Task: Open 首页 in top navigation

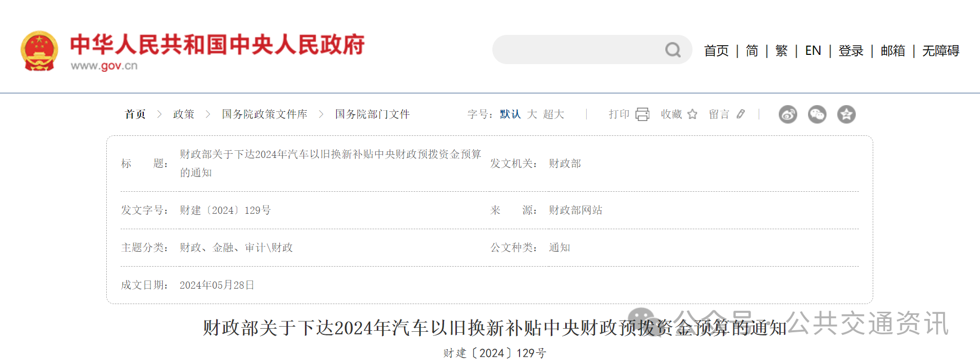Action: (x=716, y=51)
